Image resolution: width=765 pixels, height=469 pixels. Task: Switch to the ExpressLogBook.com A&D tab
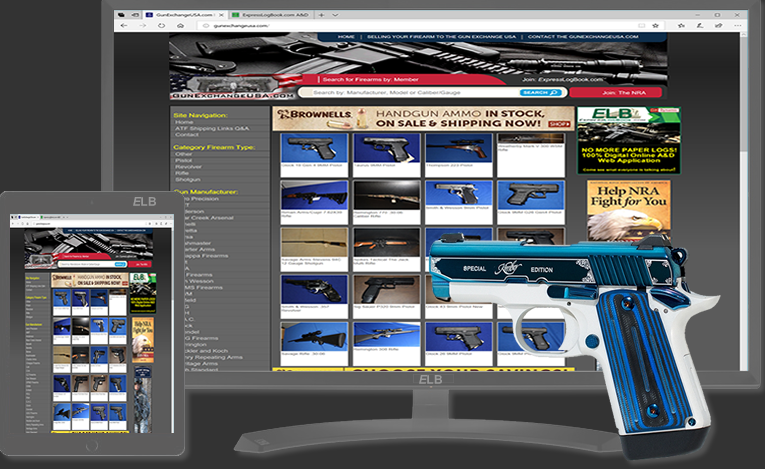[x=272, y=15]
